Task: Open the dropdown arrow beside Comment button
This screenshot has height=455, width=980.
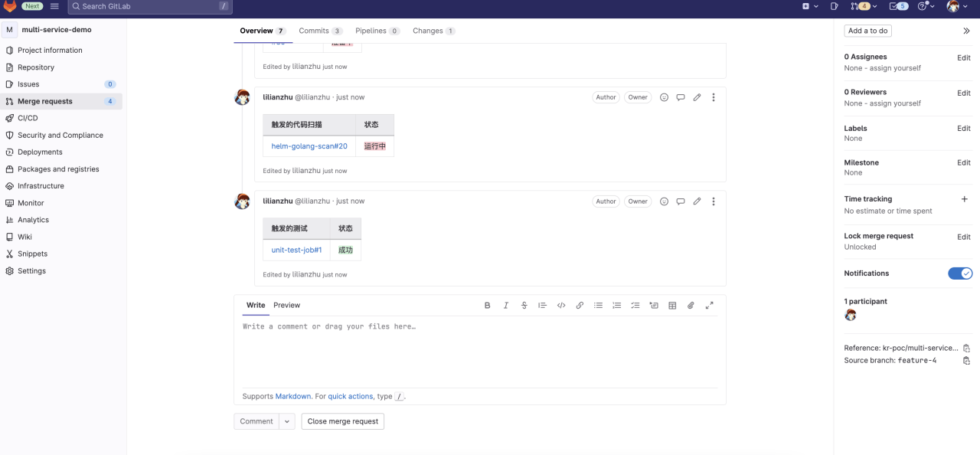Action: [287, 421]
